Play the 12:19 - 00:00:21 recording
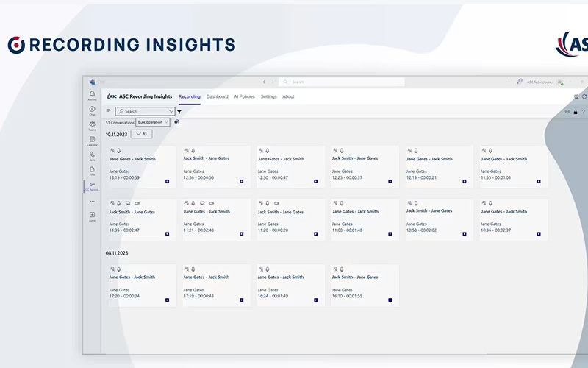This screenshot has height=368, width=588. 465,181
